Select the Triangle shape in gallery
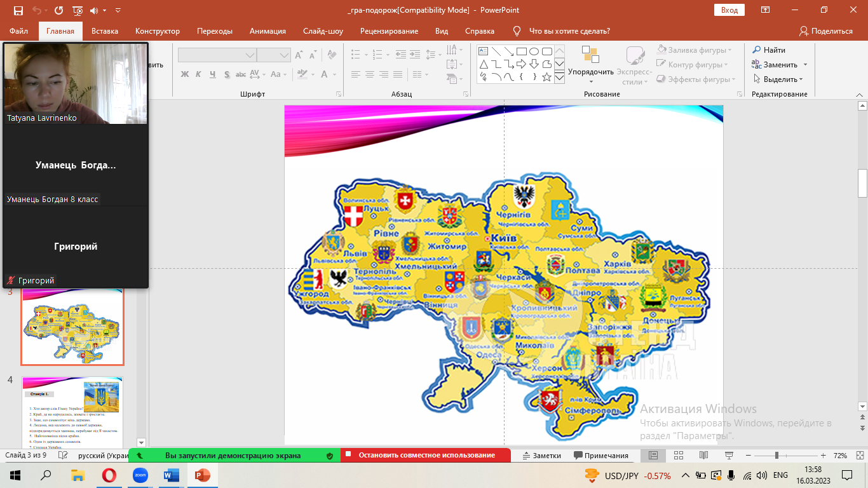The image size is (868, 488). pyautogui.click(x=483, y=64)
